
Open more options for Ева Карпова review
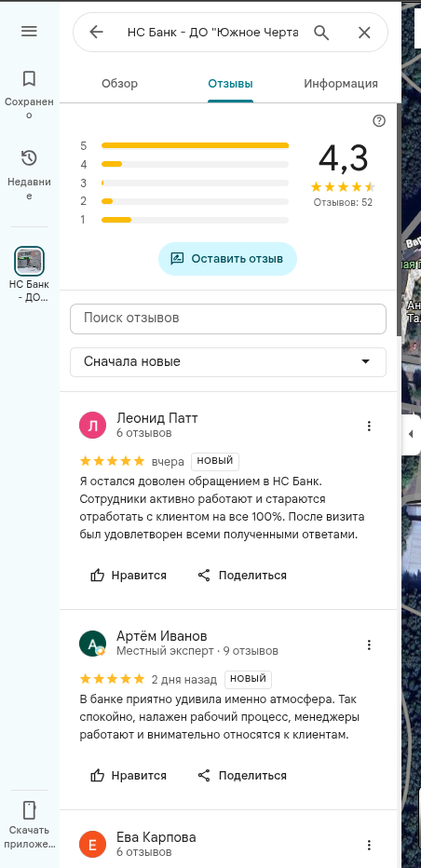pos(370,845)
